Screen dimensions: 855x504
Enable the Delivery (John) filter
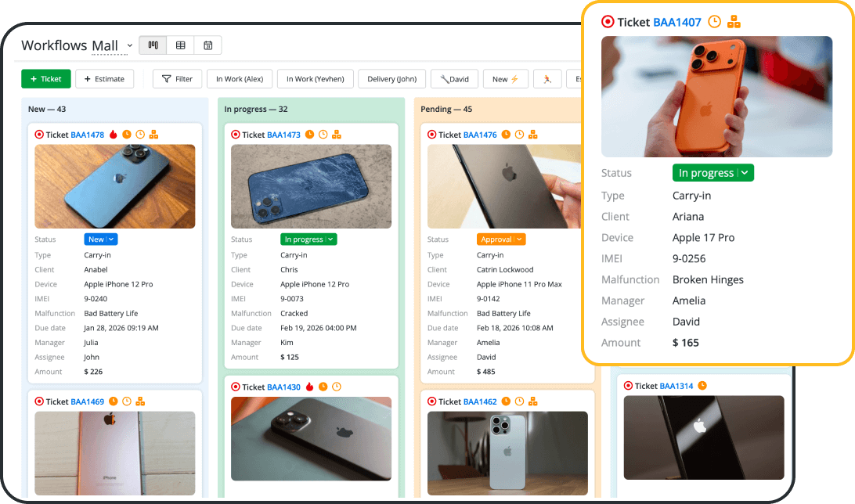tap(391, 78)
